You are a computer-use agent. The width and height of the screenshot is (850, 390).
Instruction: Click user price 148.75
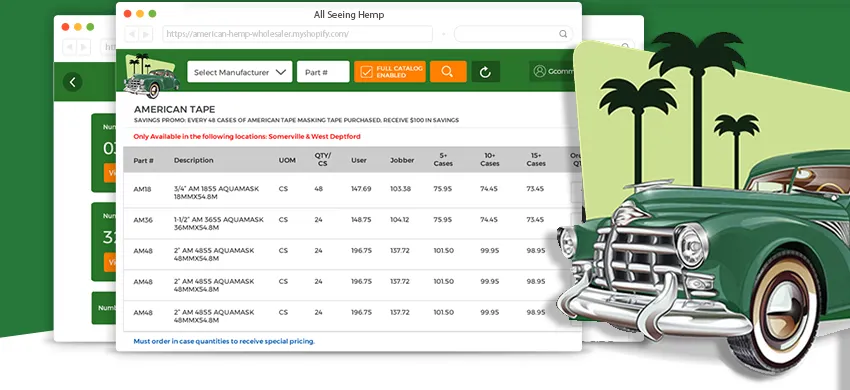[361, 220]
